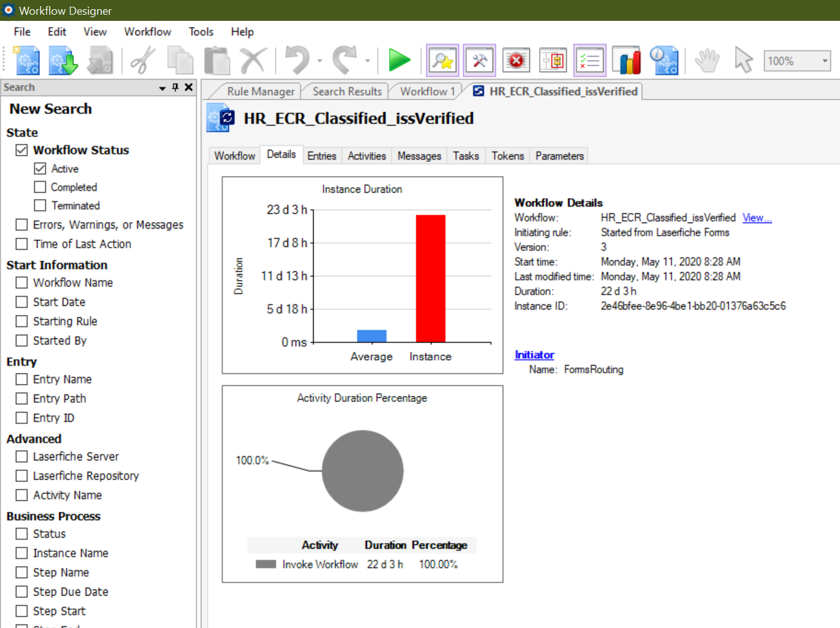Check the Starting Rule checkbox
The image size is (840, 628).
(x=21, y=321)
